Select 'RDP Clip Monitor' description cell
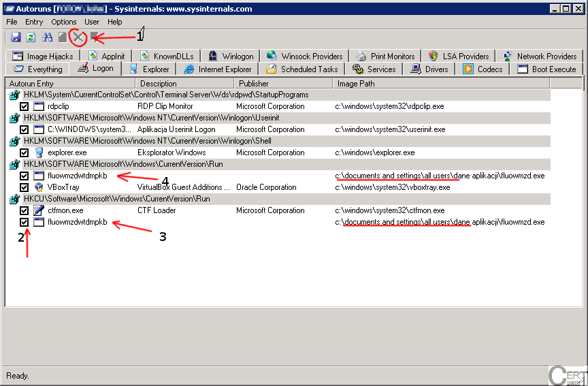 tap(165, 106)
